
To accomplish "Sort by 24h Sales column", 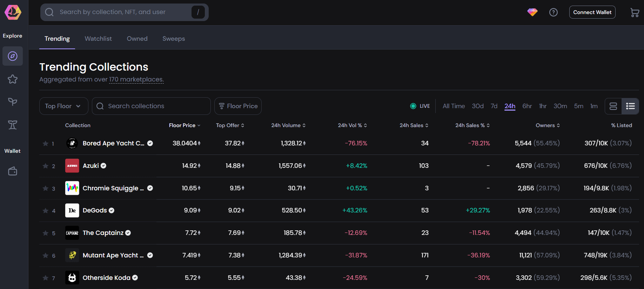I will click(414, 125).
